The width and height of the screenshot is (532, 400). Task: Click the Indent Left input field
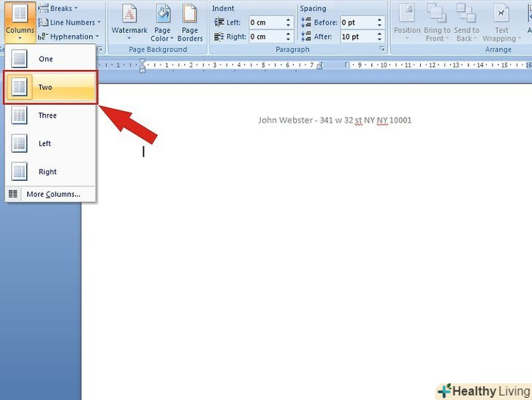[x=267, y=23]
